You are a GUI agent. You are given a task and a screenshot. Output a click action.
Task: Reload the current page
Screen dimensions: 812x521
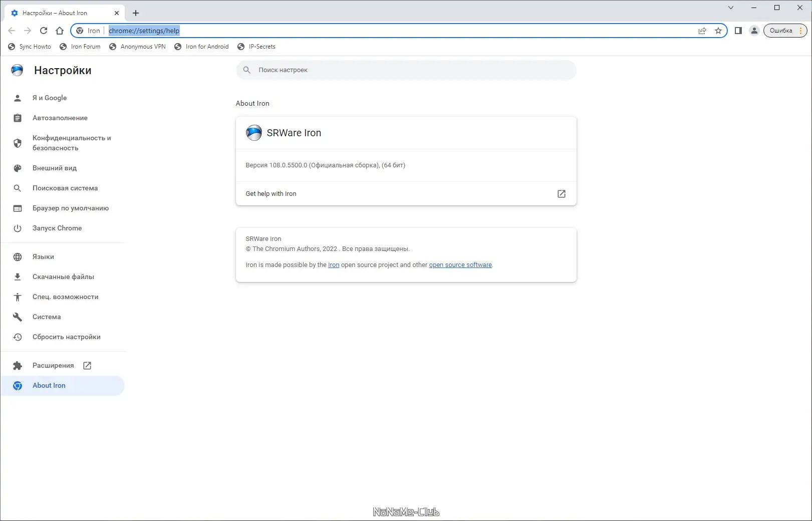pos(44,31)
